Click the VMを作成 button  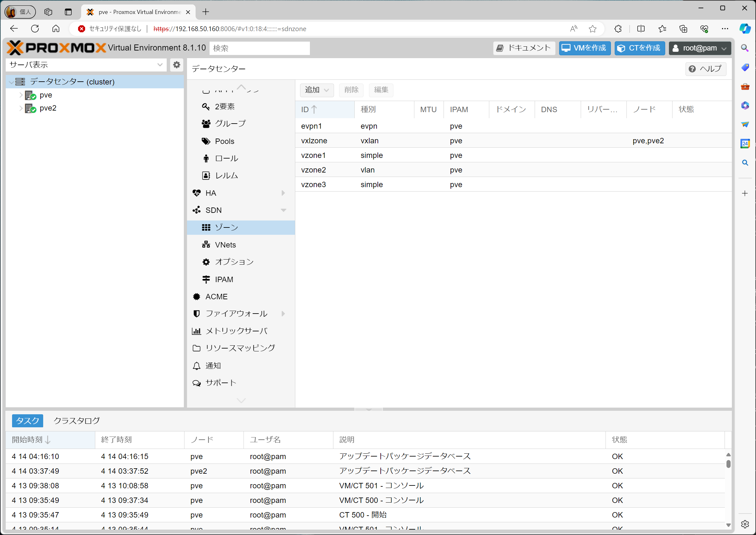(x=585, y=48)
